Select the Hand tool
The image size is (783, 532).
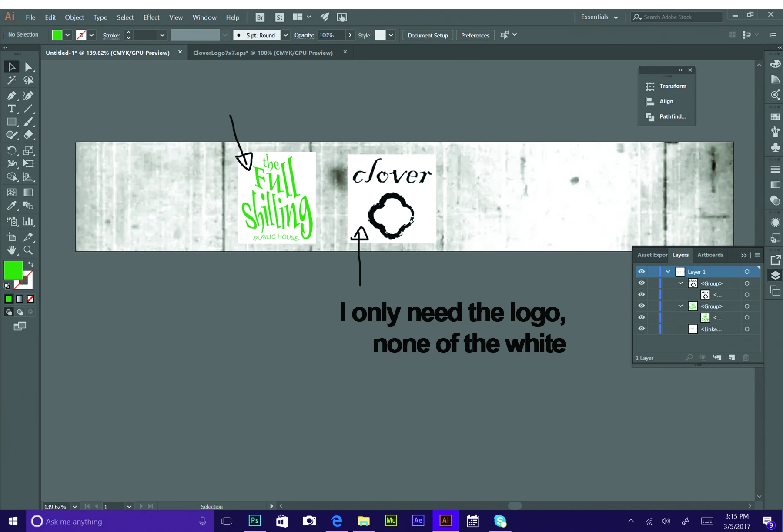point(12,250)
